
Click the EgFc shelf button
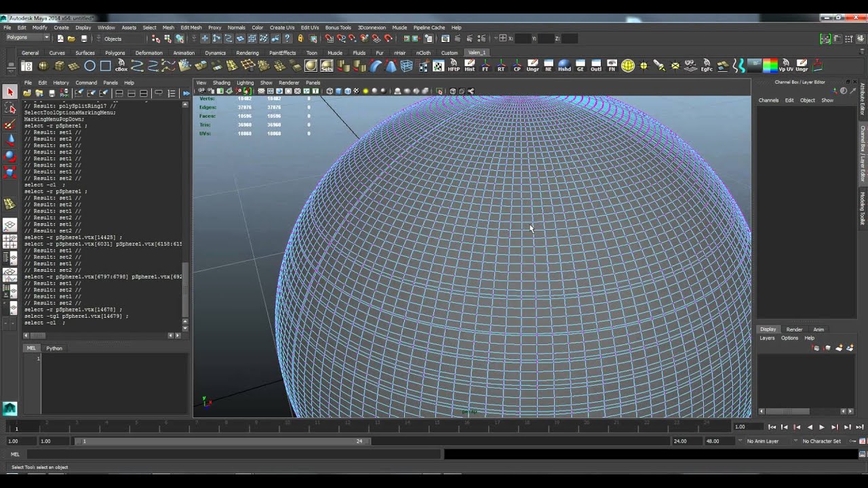click(707, 66)
